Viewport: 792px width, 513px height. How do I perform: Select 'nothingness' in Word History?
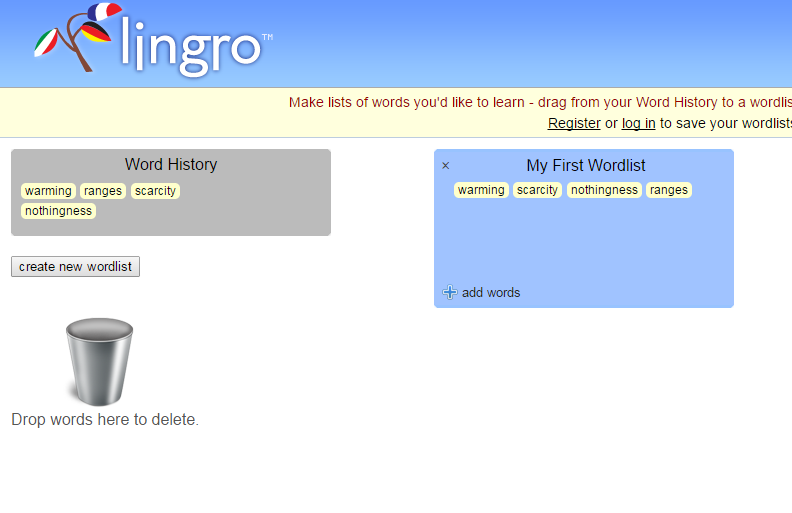coord(58,211)
